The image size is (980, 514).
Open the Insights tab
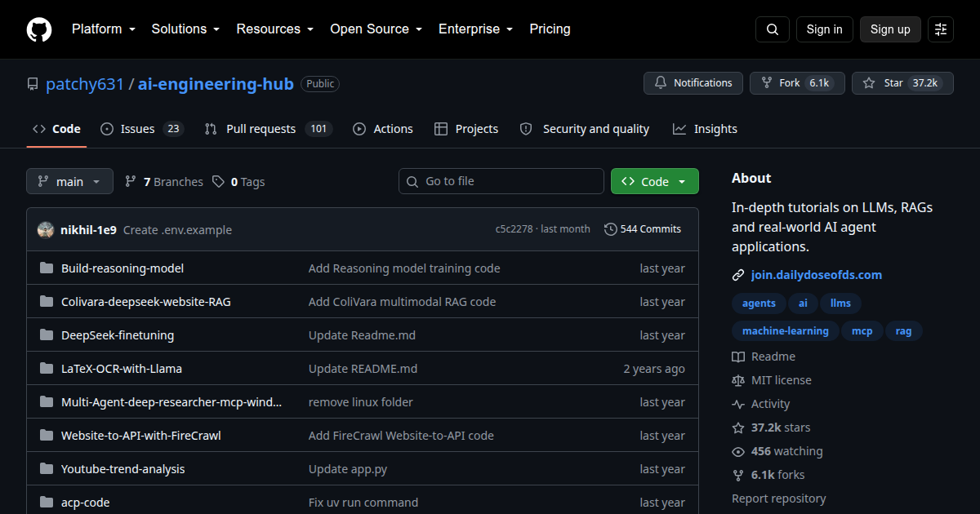click(705, 129)
